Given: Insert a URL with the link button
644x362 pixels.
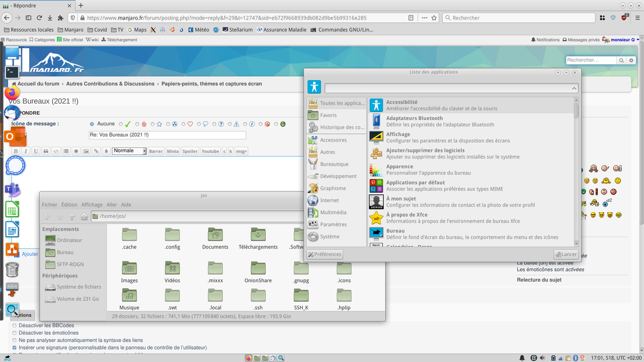Looking at the screenshot, I should coord(96,151).
